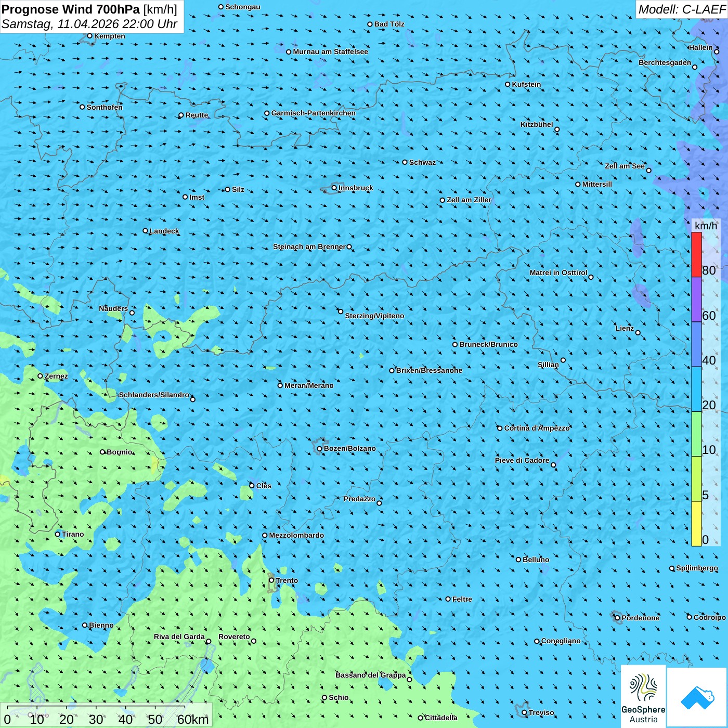728x728 pixels.
Task: Click the light blue 20-40 legend color
Action: 696,389
